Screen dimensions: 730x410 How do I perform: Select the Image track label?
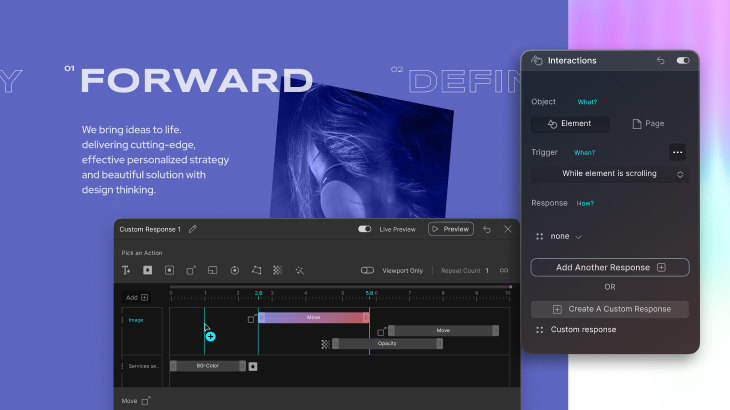click(136, 320)
